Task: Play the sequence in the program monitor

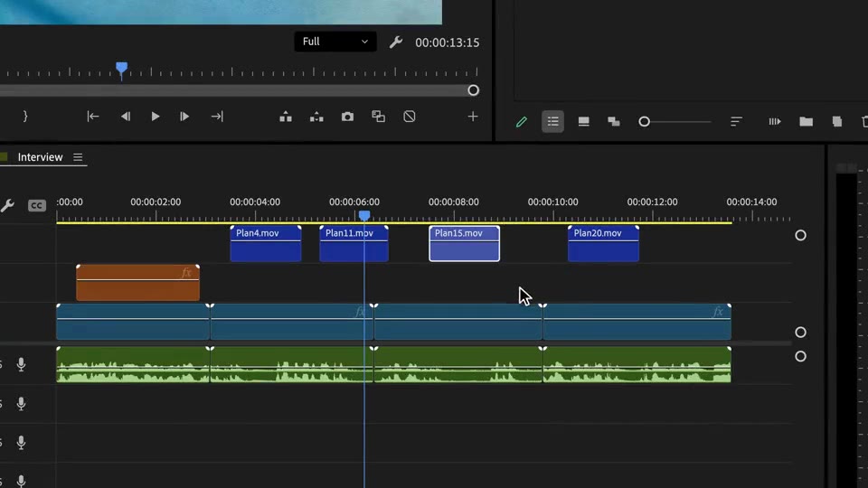Action: [156, 117]
